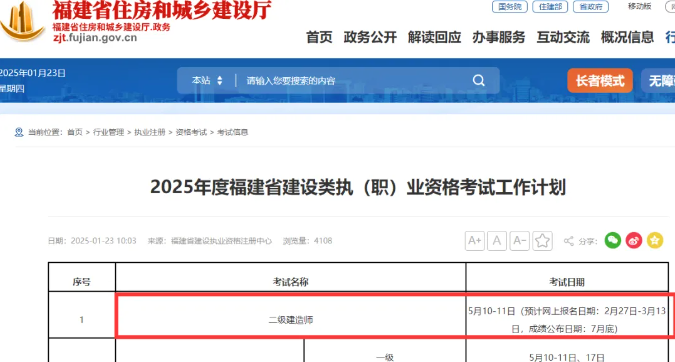The image size is (675, 362).
Task: Click the date text 2025-01-23 10:03
Action: coord(103,241)
